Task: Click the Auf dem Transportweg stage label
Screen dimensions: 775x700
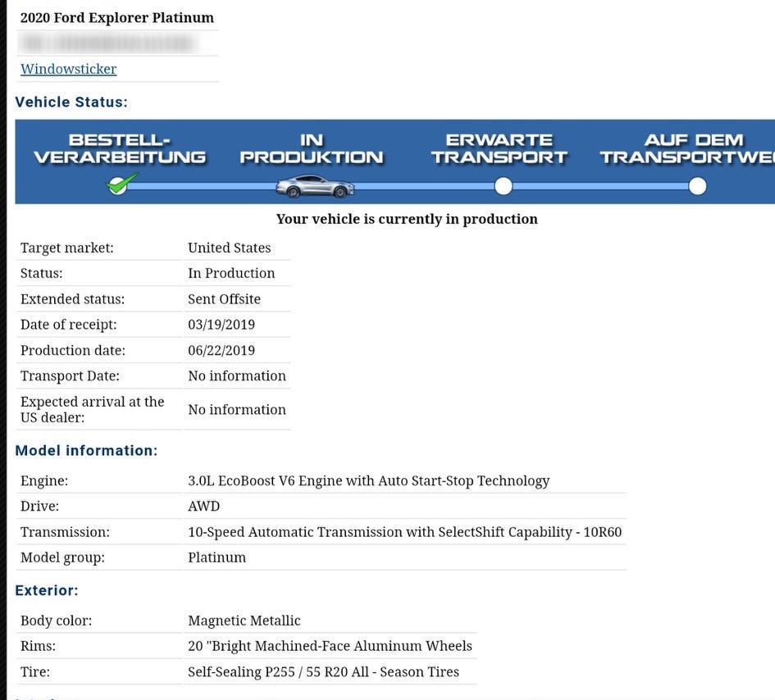Action: click(x=687, y=148)
